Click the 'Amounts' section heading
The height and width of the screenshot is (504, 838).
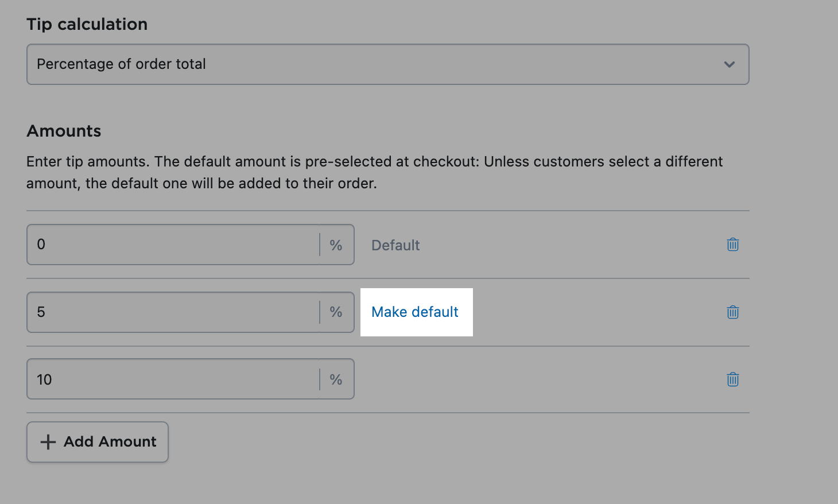click(x=64, y=131)
